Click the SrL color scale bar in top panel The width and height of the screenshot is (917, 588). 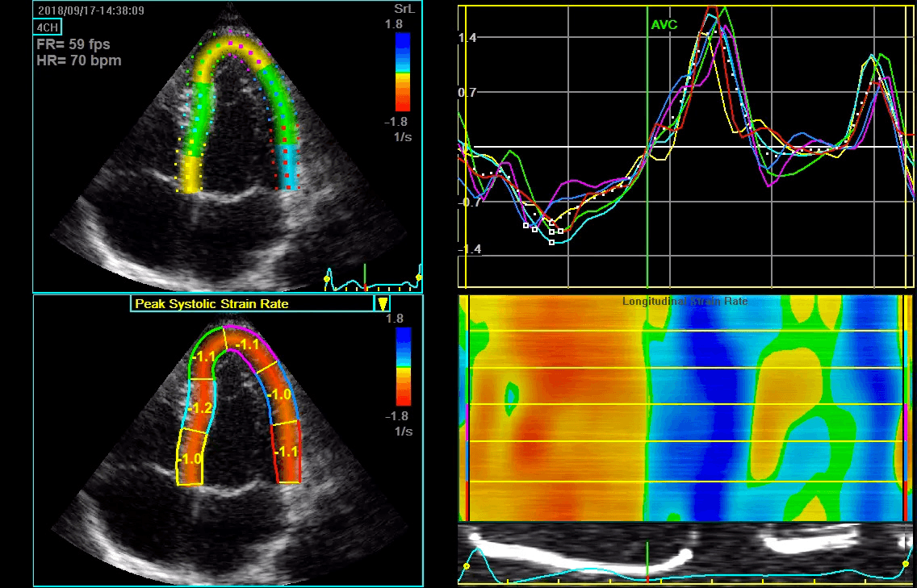[x=402, y=72]
